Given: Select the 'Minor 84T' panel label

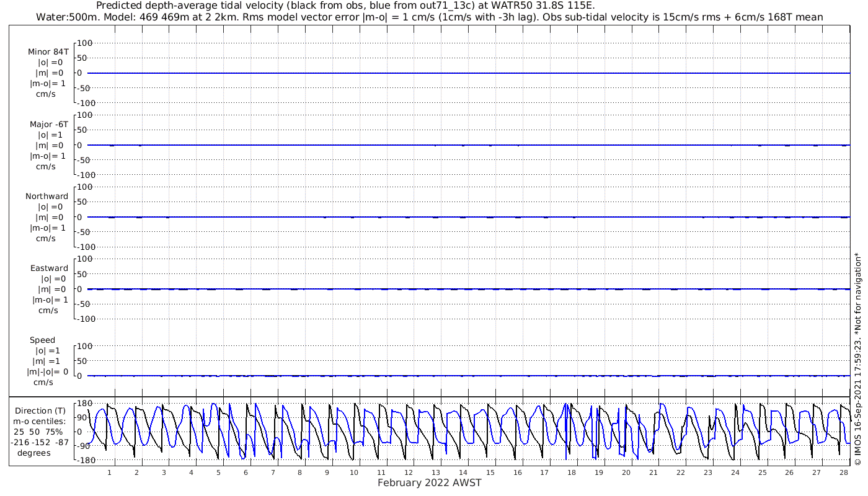Looking at the screenshot, I should pyautogui.click(x=49, y=52).
